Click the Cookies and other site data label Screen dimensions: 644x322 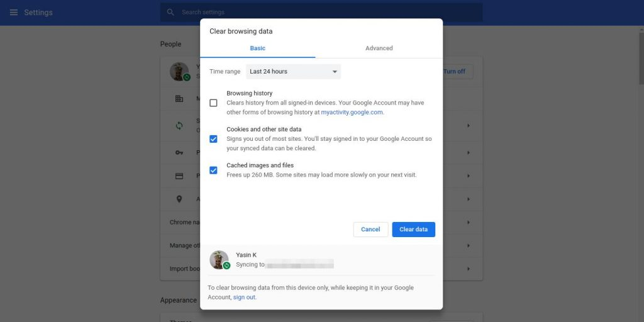click(x=264, y=130)
